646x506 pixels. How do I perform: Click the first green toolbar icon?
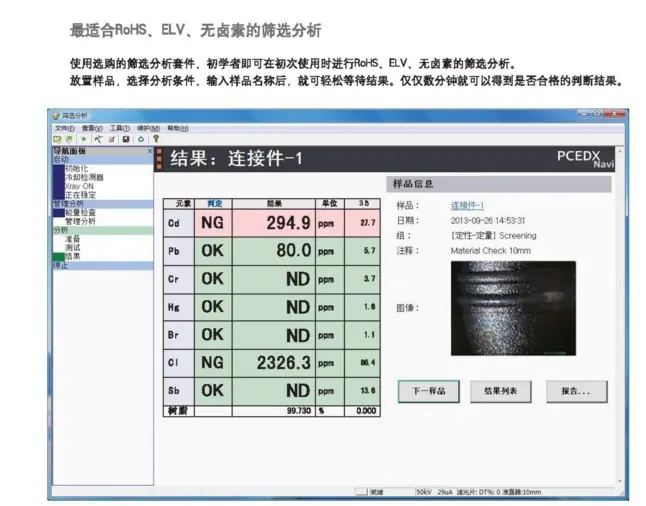tap(57, 139)
